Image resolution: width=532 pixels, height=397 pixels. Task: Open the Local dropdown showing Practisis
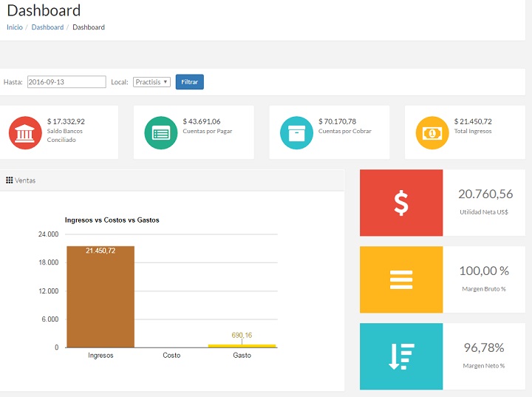pyautogui.click(x=152, y=82)
